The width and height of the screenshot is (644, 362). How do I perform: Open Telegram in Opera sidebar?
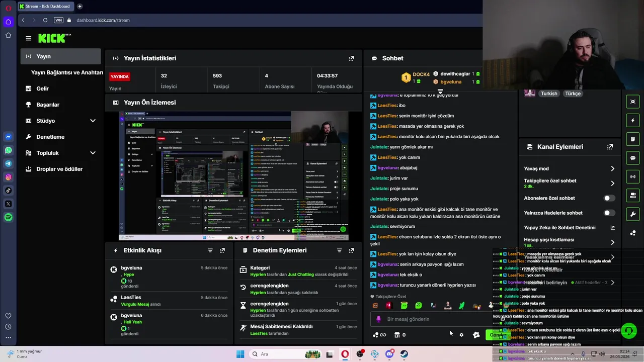(9, 163)
